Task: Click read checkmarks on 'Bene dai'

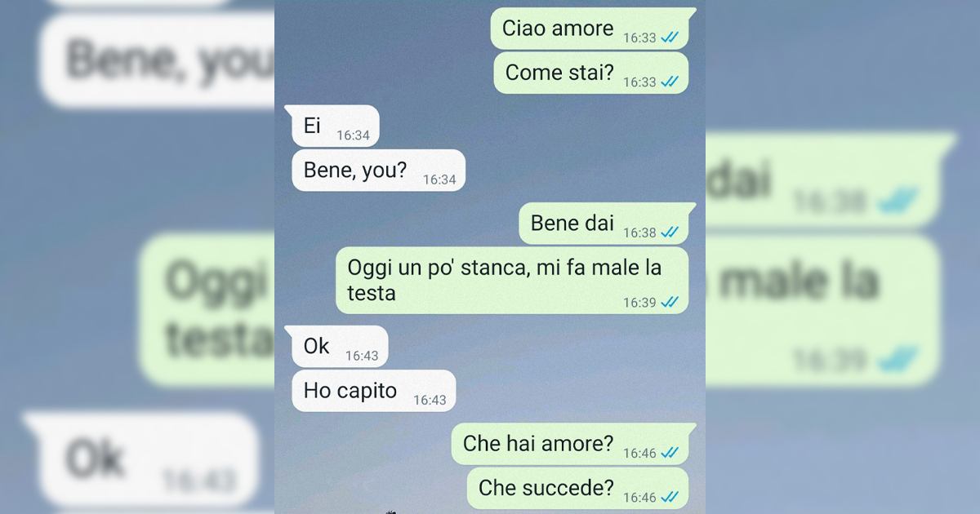Action: coord(670,233)
